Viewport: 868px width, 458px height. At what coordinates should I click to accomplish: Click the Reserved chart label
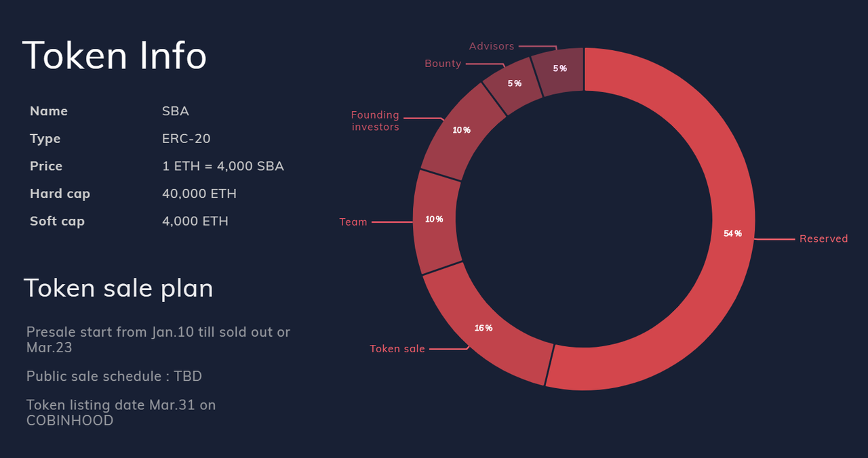coord(823,238)
